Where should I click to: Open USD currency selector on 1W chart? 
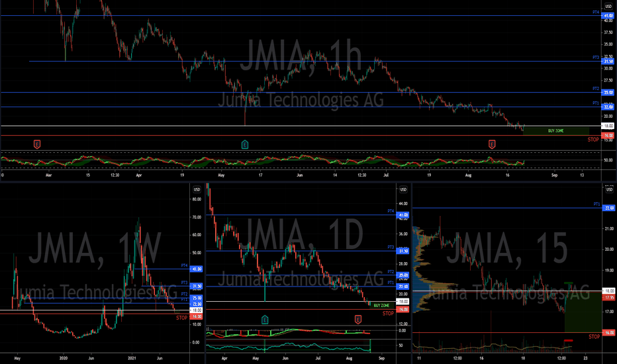click(x=197, y=190)
